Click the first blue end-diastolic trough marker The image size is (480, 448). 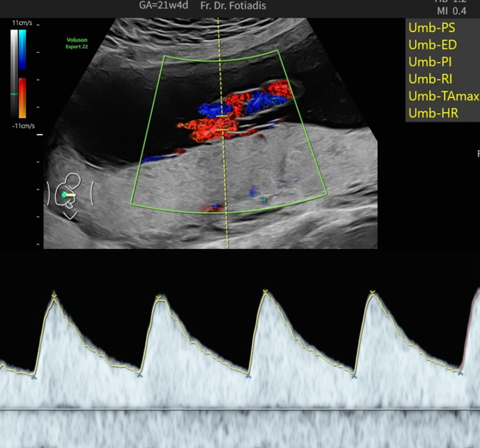tap(34, 377)
